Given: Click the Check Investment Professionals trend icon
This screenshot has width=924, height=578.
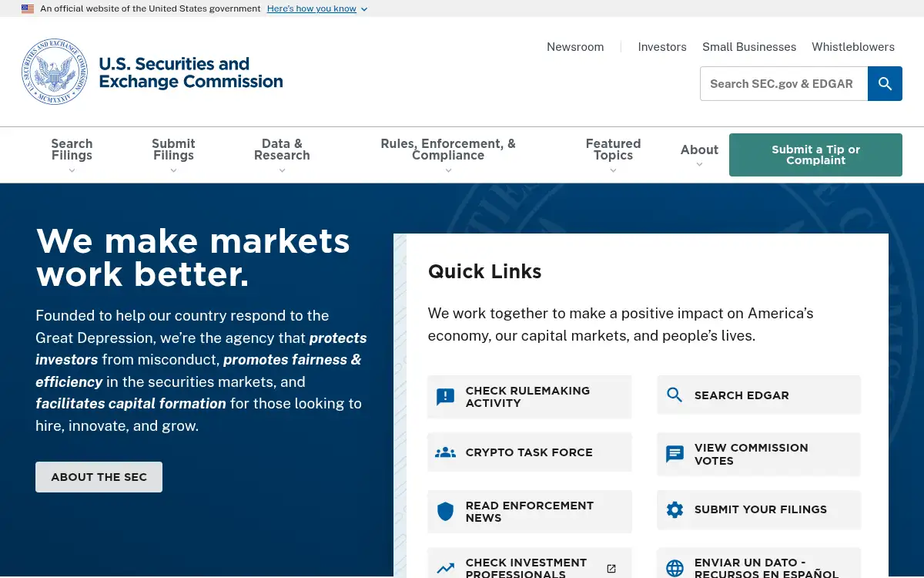Looking at the screenshot, I should coord(445,569).
